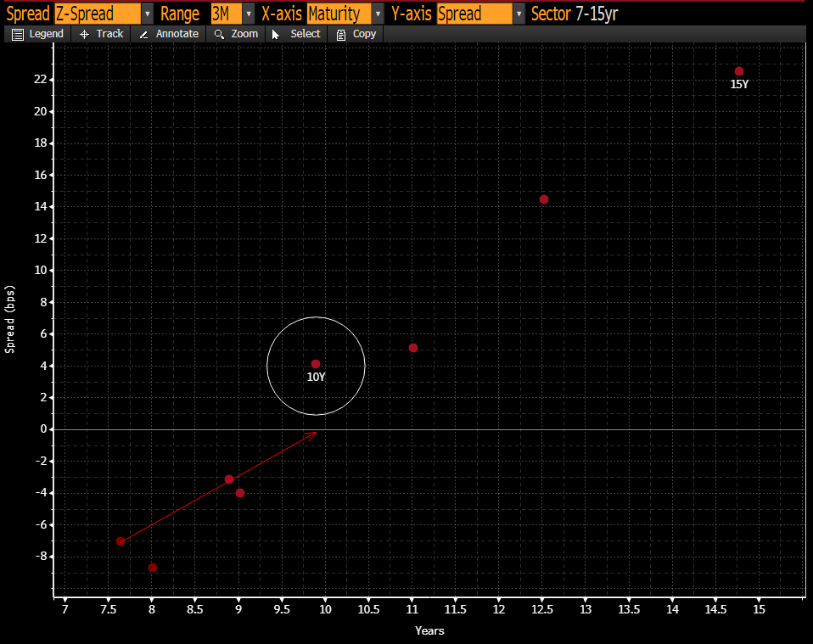This screenshot has height=644, width=813.
Task: Click the Annotate pencil icon
Action: coord(144,35)
